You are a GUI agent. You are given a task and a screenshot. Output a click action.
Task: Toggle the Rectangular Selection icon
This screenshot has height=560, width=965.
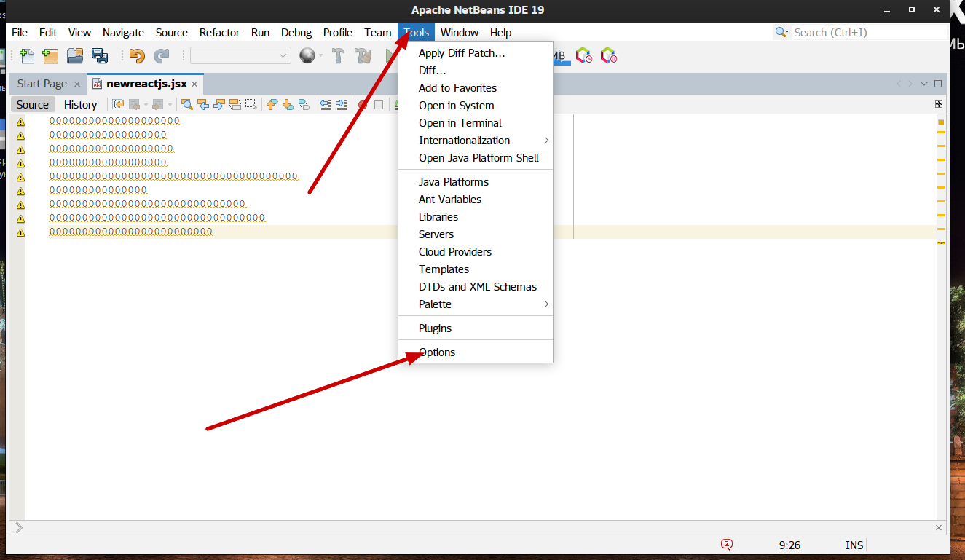(251, 105)
